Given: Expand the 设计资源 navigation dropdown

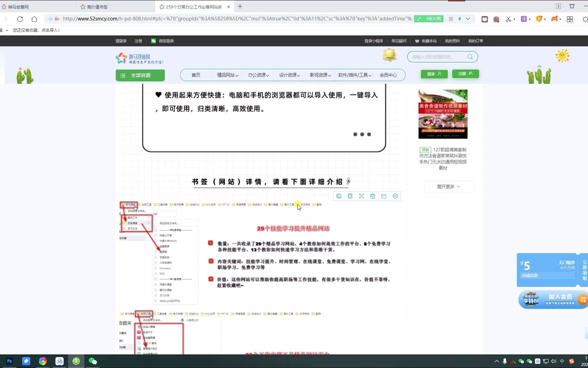Looking at the screenshot, I should 289,75.
